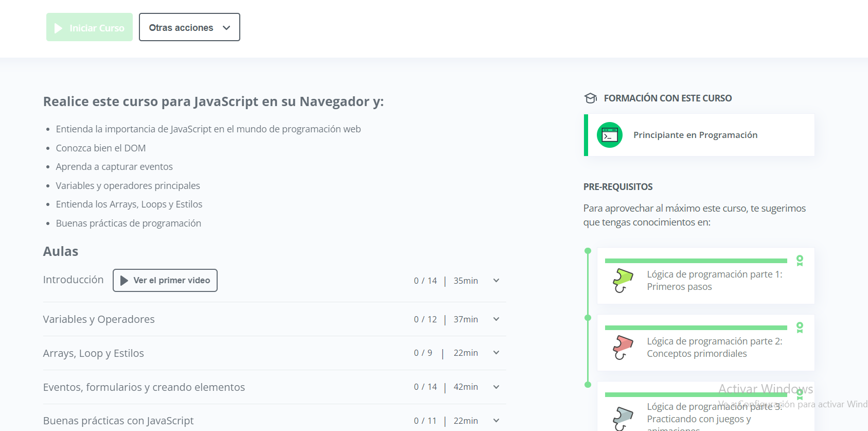Click the Aulas heading
868x431 pixels.
(x=61, y=251)
